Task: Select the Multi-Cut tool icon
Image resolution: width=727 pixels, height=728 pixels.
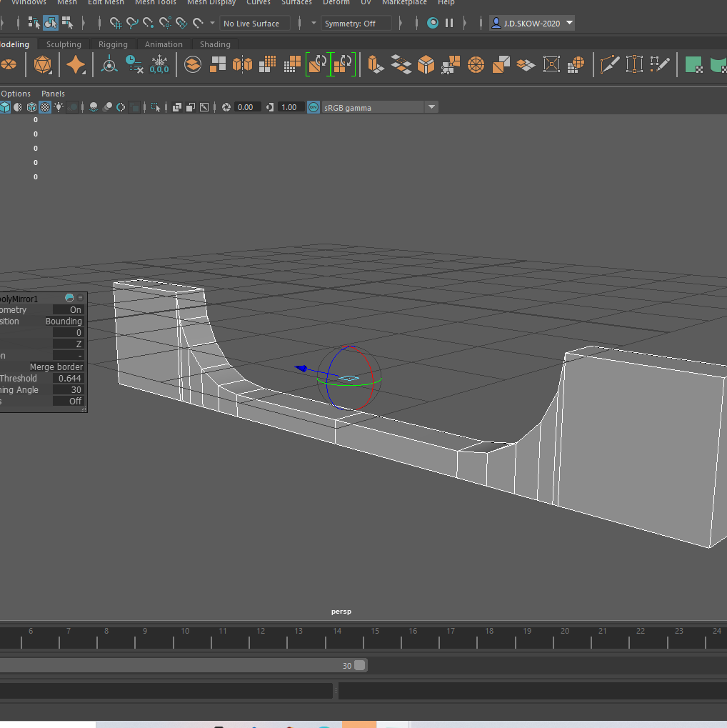Action: [x=610, y=65]
